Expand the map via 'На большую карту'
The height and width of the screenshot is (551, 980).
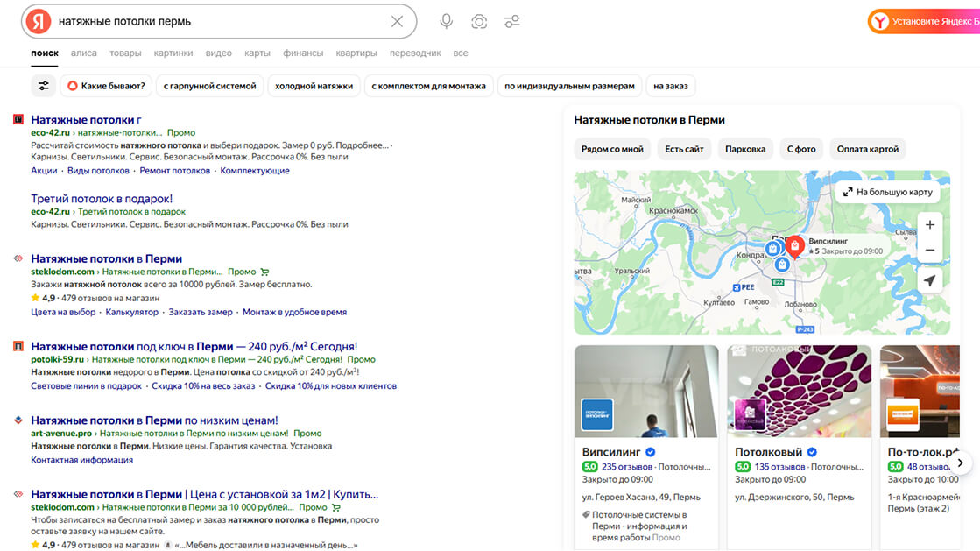click(887, 192)
